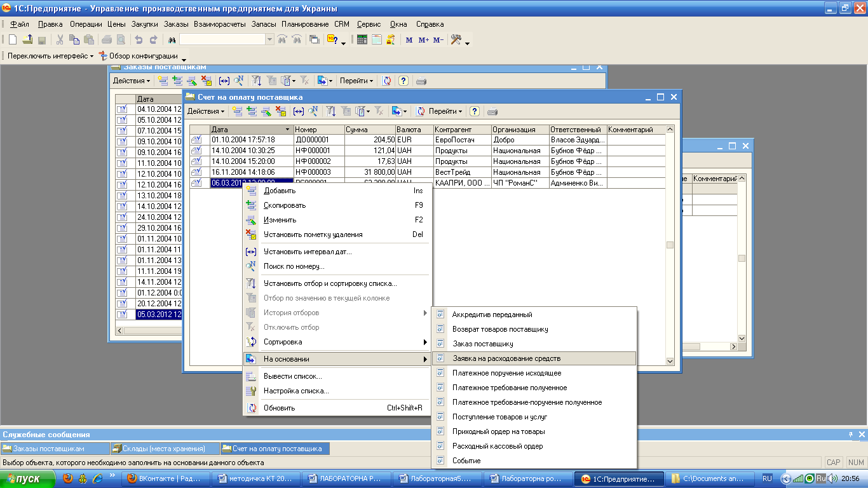Click the M- memory button
This screenshot has height=488, width=868.
tap(438, 39)
